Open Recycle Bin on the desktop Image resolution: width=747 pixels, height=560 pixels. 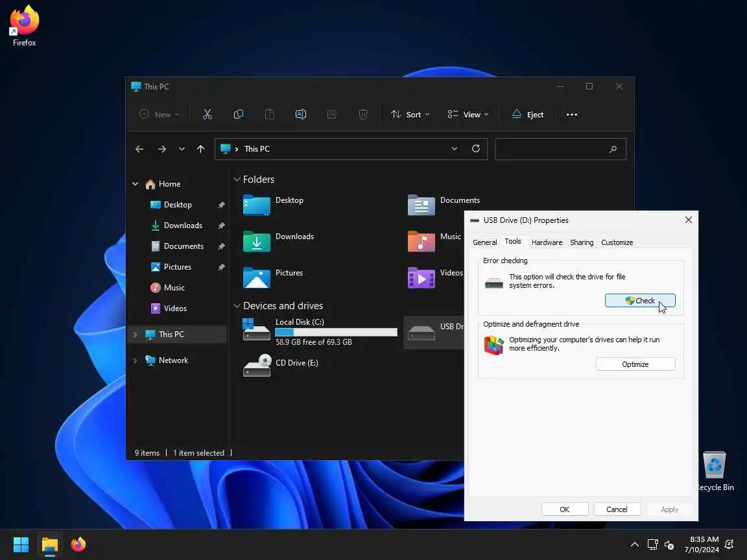(x=715, y=471)
